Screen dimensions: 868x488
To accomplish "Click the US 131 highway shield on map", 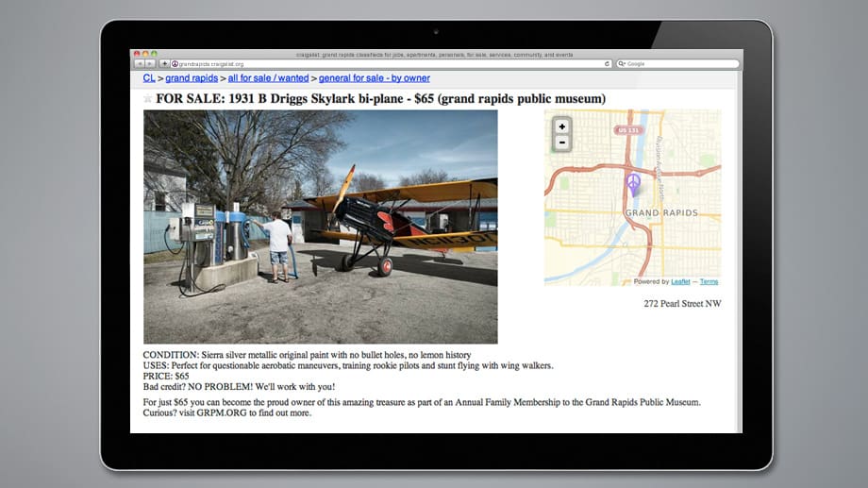I will pos(625,129).
